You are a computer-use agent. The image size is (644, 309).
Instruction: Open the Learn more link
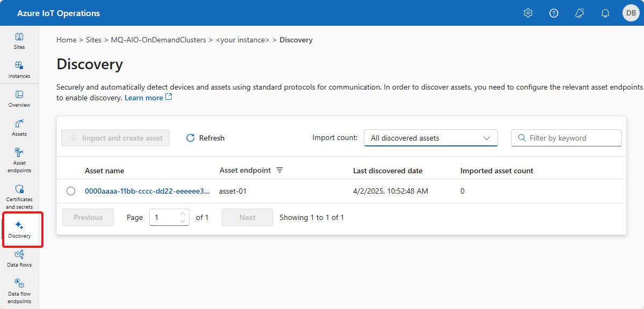click(144, 98)
